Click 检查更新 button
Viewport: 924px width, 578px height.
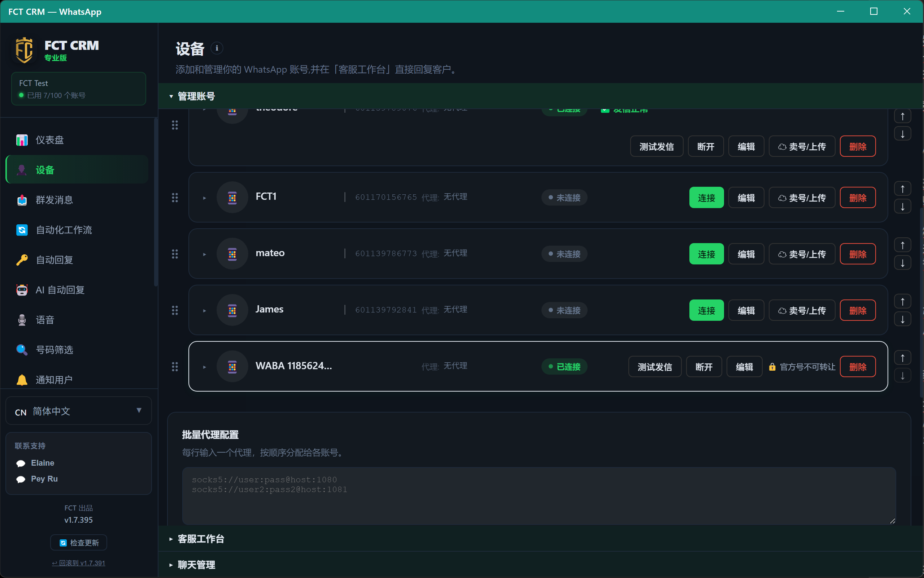coord(79,543)
